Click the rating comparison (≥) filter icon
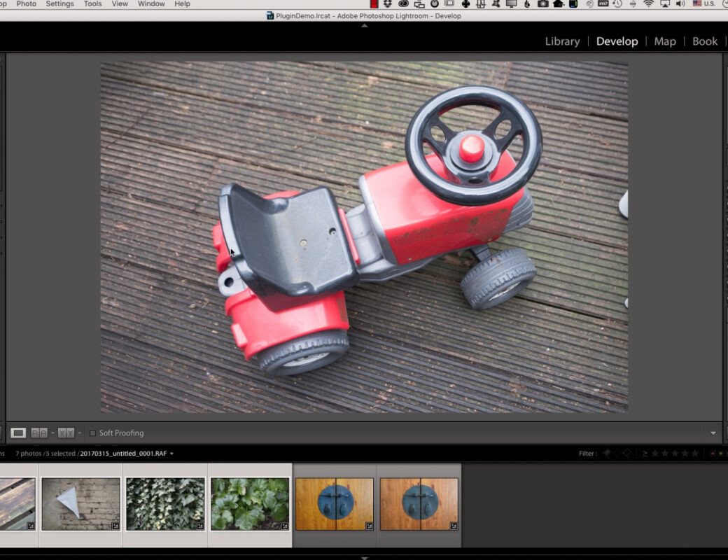The width and height of the screenshot is (728, 560). [x=645, y=454]
